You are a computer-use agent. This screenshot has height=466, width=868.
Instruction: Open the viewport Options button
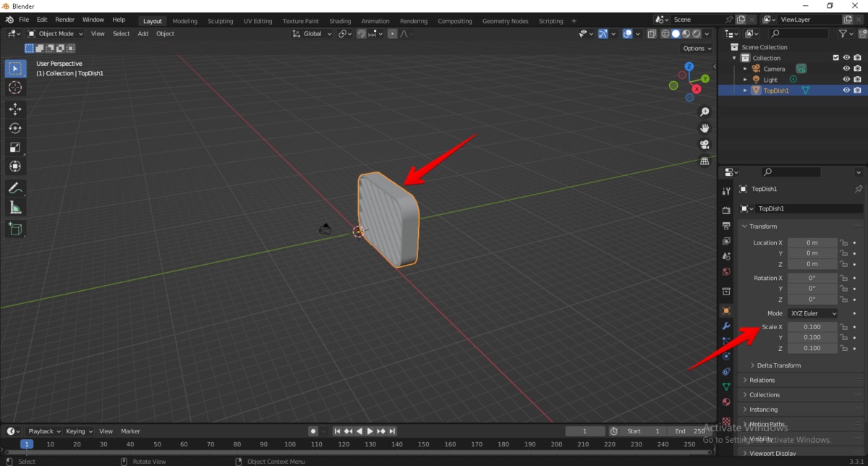pos(695,48)
